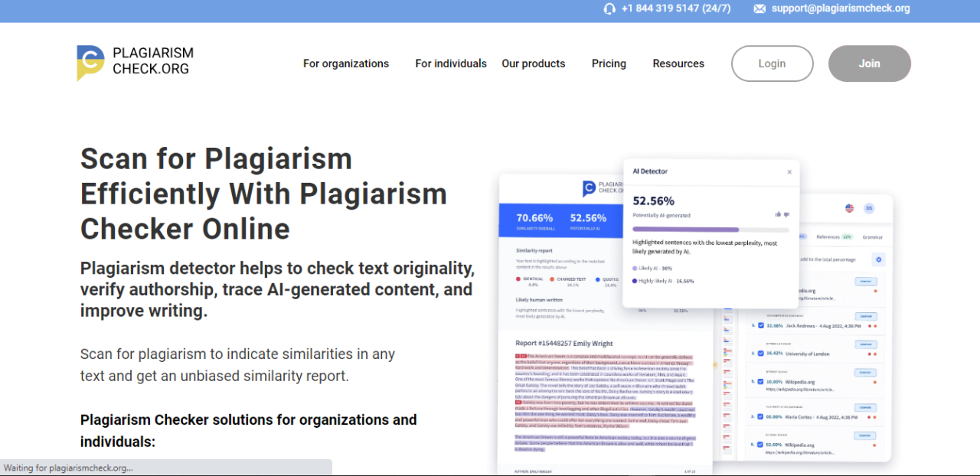Give thumbs down to the AI Detector result
The image size is (980, 476).
tap(787, 215)
